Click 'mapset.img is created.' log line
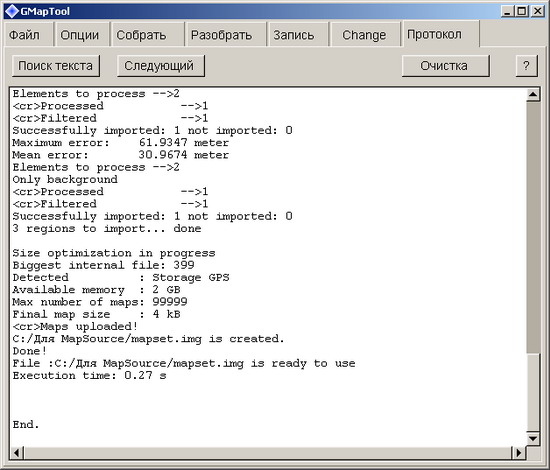 coord(148,339)
